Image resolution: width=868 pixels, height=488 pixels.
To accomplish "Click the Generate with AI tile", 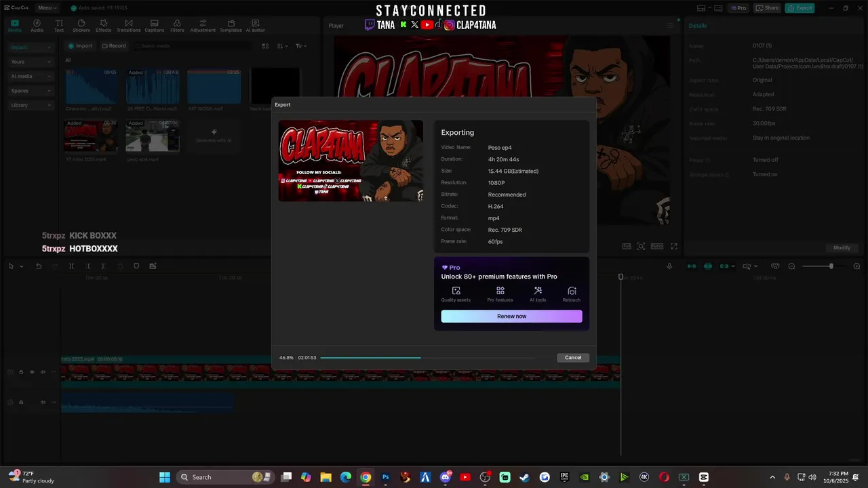I will point(214,136).
